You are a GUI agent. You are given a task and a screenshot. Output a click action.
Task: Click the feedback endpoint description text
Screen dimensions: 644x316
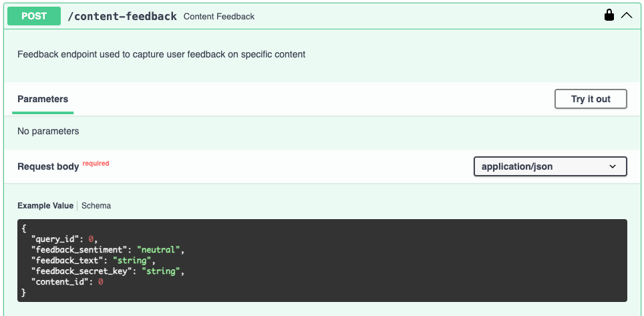point(161,54)
